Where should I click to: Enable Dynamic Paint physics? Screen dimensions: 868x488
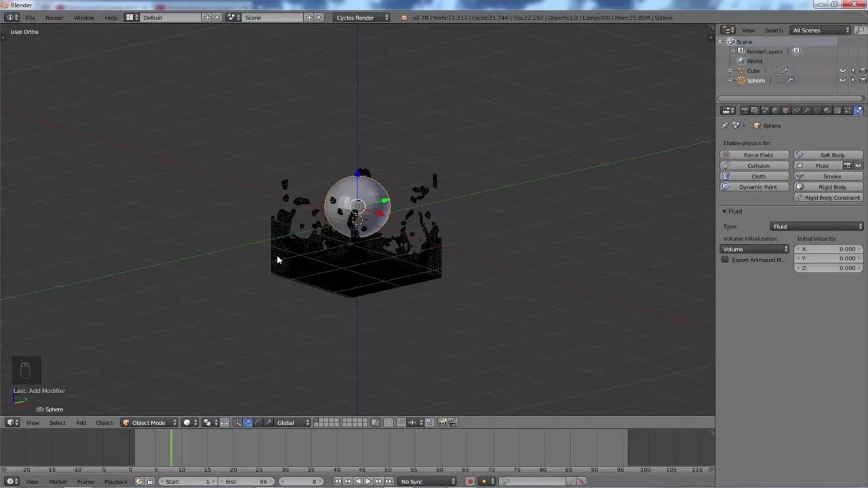[755, 186]
